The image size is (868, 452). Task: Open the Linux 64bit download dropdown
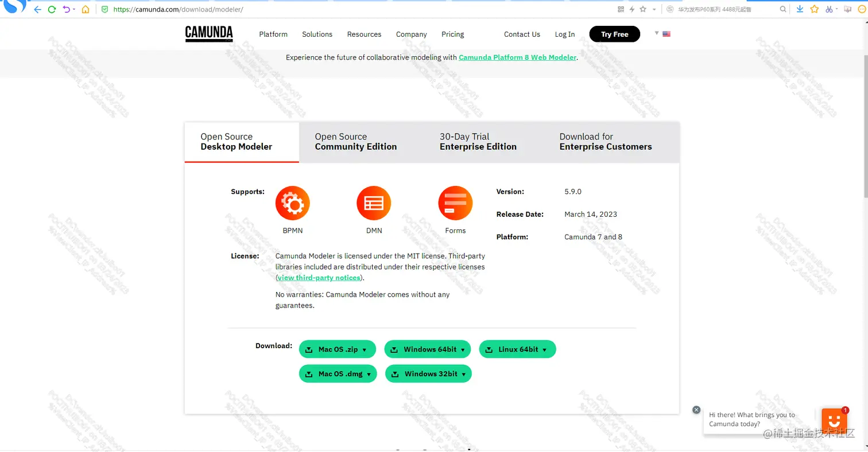pos(518,349)
